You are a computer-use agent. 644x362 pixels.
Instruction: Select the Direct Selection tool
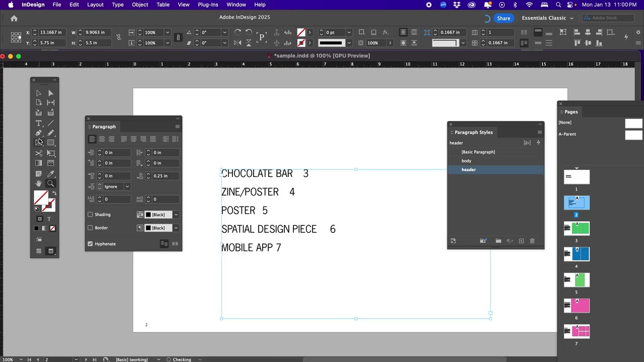coord(51,93)
